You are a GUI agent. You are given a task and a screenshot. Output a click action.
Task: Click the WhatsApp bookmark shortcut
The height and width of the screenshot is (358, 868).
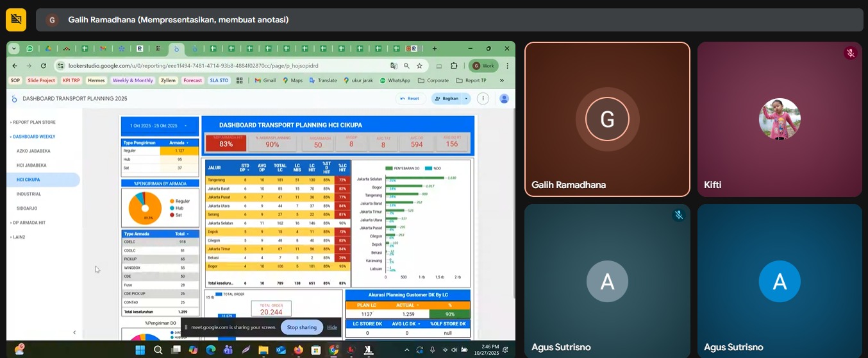click(395, 80)
